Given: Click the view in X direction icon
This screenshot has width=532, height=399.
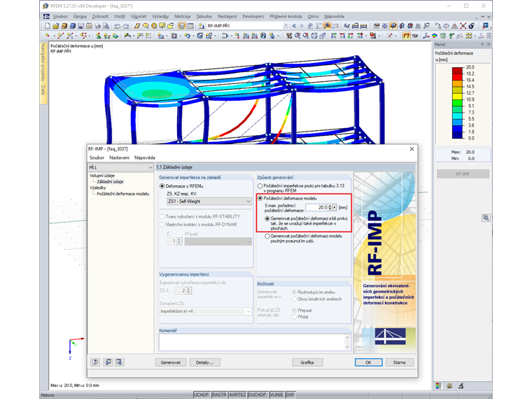Looking at the screenshot, I should [x=334, y=36].
